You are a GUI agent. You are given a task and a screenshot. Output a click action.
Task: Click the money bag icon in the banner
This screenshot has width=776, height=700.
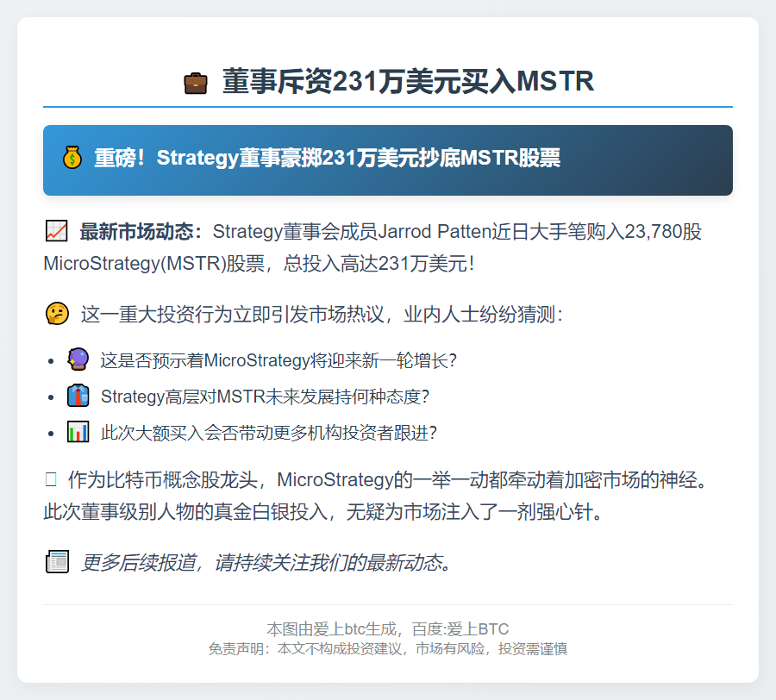click(x=72, y=159)
